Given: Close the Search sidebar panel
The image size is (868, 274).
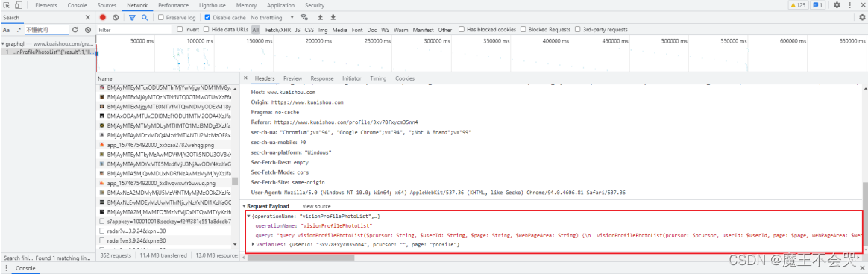Looking at the screenshot, I should pos(87,18).
